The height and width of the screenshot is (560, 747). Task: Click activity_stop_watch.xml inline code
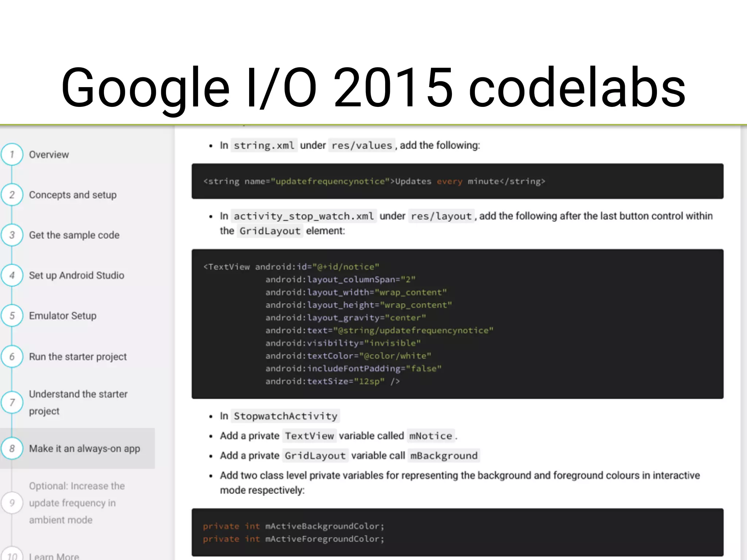(x=304, y=216)
